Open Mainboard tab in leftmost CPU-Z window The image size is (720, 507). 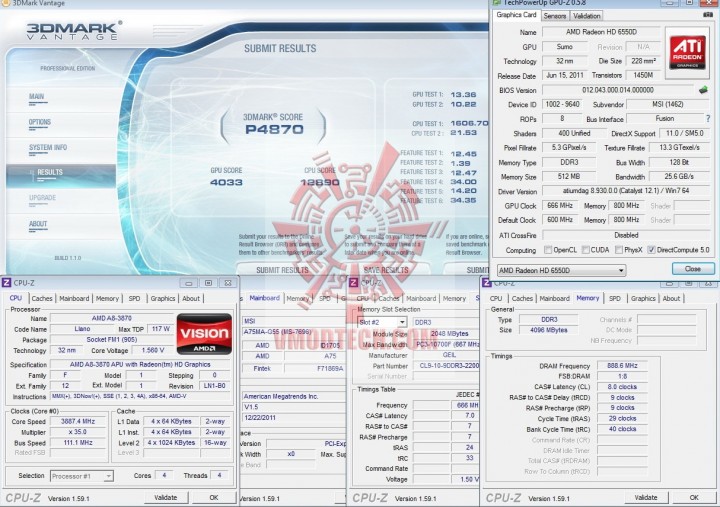74,298
